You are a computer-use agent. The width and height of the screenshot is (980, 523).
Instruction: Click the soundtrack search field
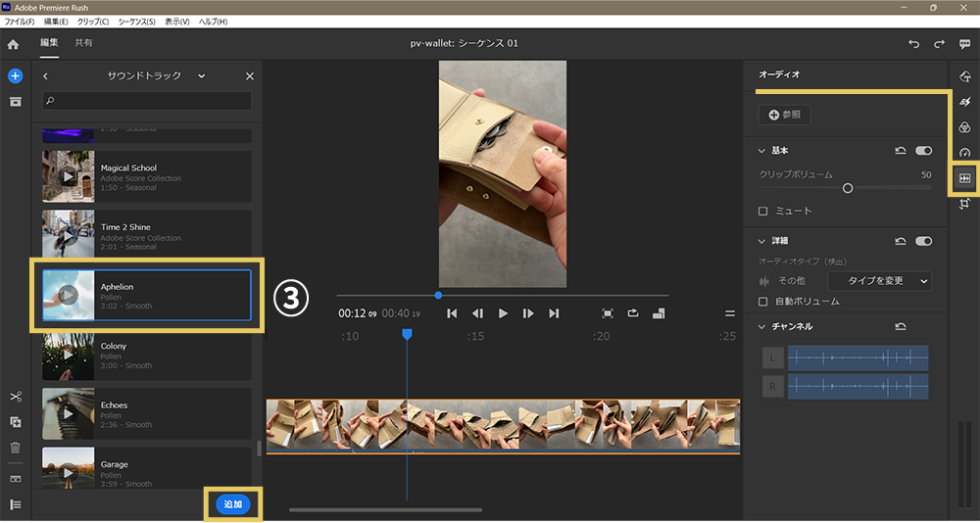coord(148,101)
